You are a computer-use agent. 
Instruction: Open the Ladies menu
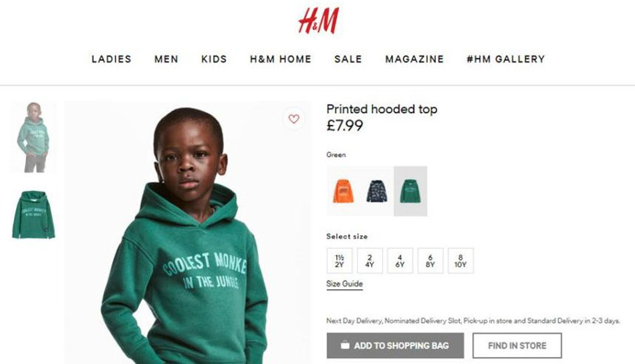pyautogui.click(x=112, y=59)
